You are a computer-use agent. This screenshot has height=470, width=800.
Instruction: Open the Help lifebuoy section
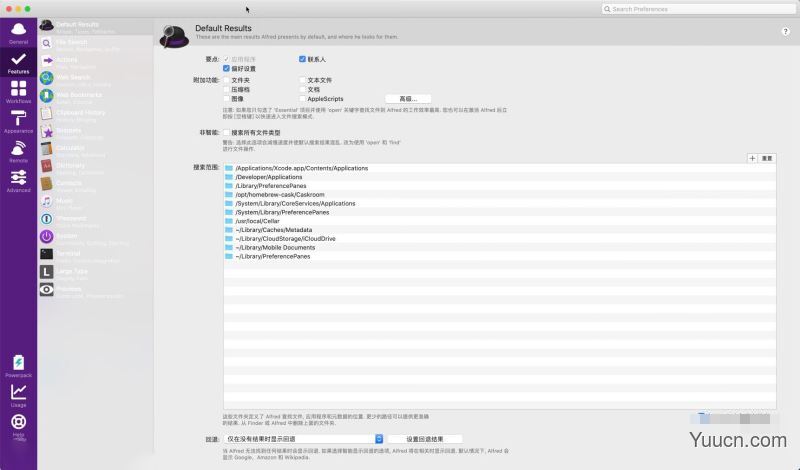pos(18,426)
